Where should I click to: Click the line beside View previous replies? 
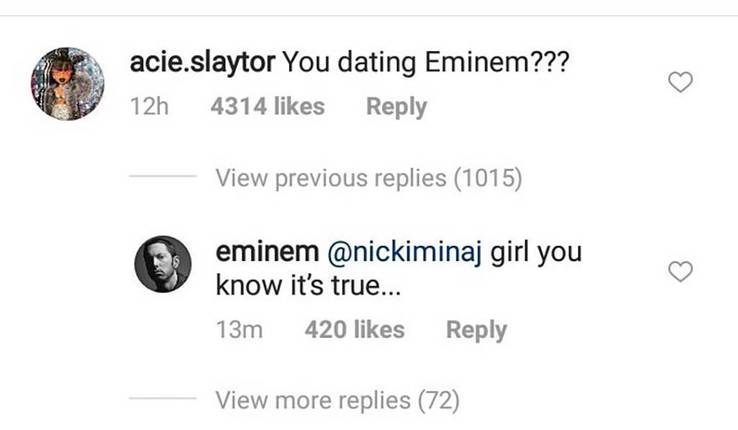163,176
